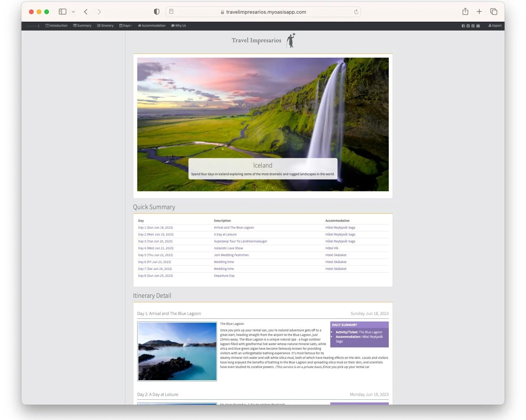Click the 'Day 1: Arrival and The Blue Lagoon' heading
This screenshot has height=420, width=526.
pyautogui.click(x=169, y=313)
